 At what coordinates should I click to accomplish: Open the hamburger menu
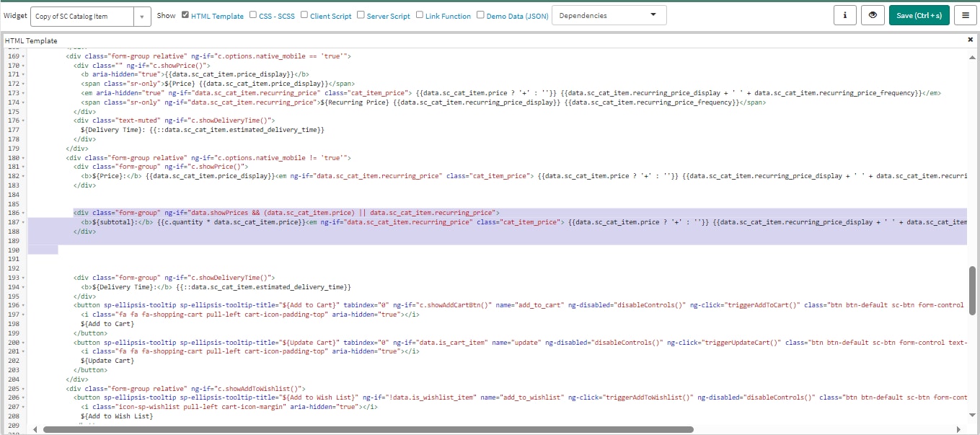click(965, 15)
